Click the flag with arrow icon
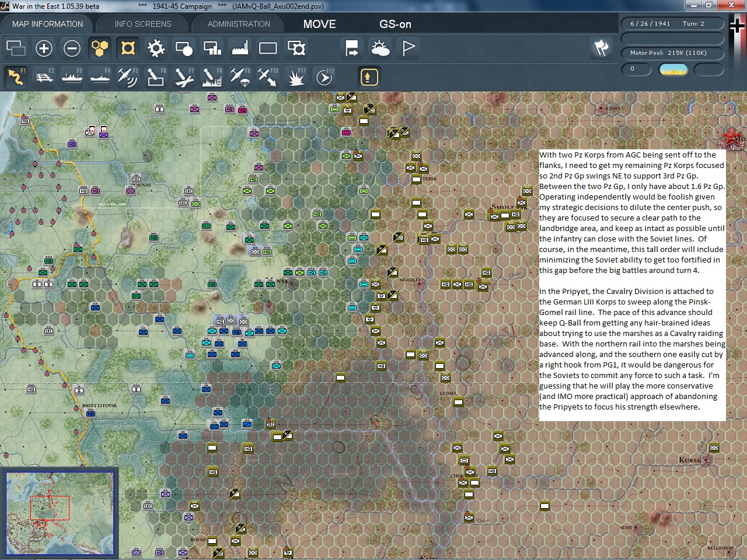 click(352, 48)
